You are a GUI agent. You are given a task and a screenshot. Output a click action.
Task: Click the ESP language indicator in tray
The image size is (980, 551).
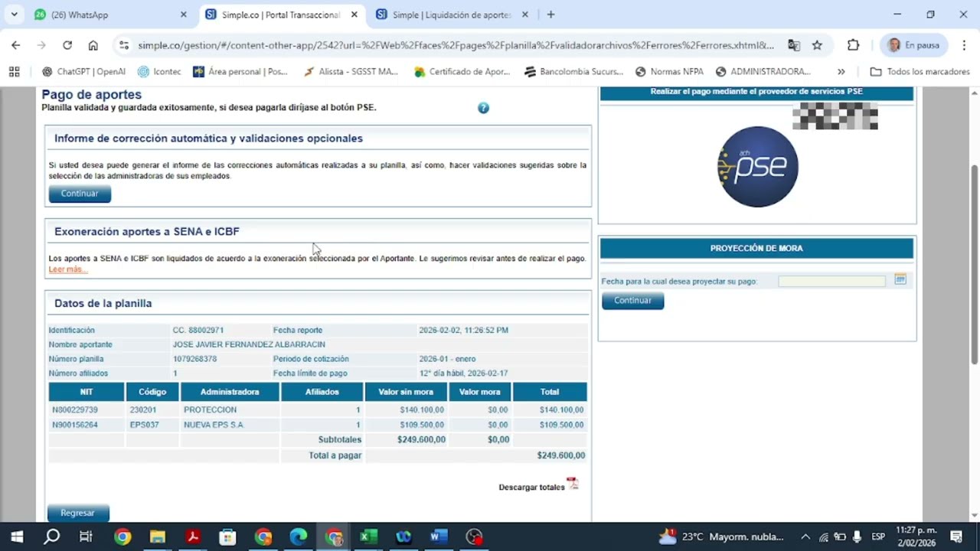tap(878, 536)
